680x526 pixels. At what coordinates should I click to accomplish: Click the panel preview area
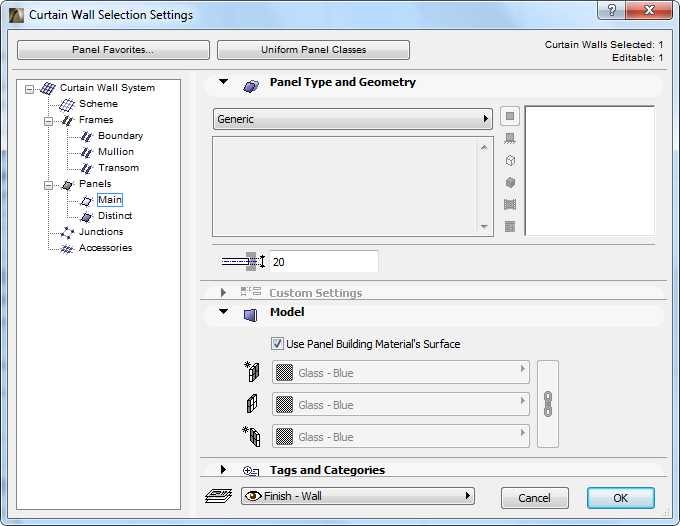[590, 171]
